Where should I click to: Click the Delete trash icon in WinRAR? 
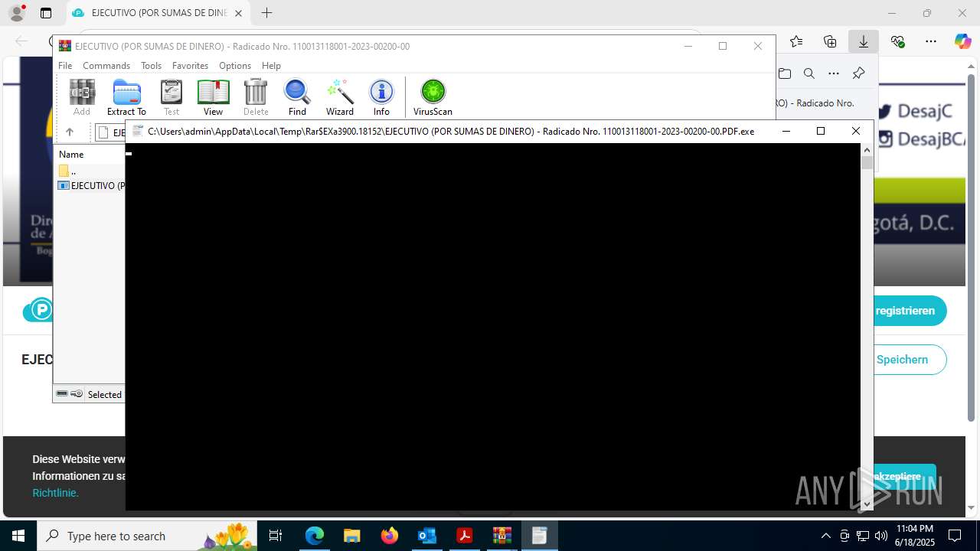tap(256, 97)
